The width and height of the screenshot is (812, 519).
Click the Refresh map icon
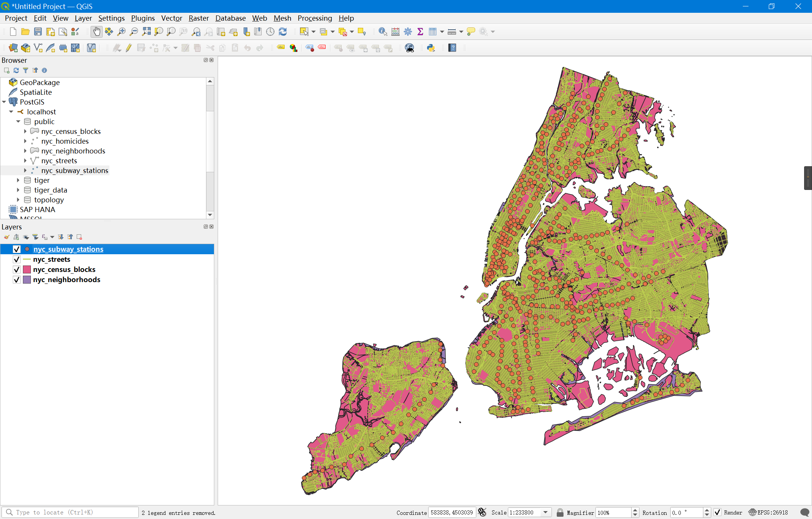[x=283, y=32]
